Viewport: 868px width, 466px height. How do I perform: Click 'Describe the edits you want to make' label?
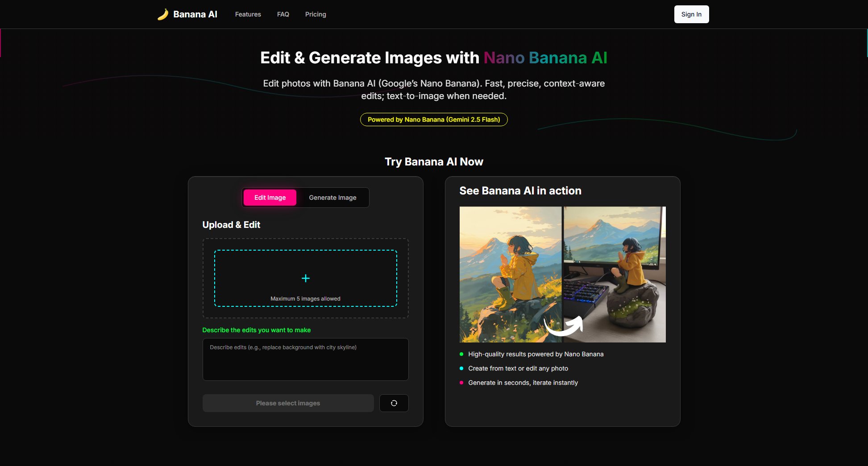pos(257,330)
